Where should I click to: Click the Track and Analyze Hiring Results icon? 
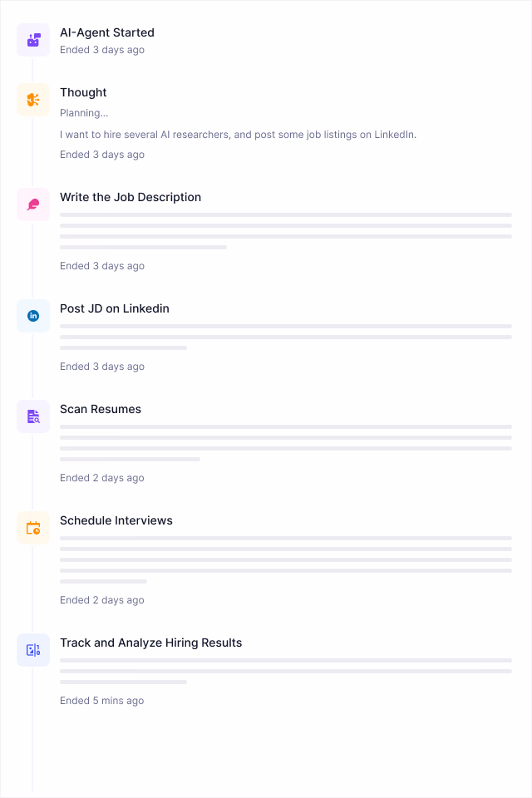[x=33, y=650]
